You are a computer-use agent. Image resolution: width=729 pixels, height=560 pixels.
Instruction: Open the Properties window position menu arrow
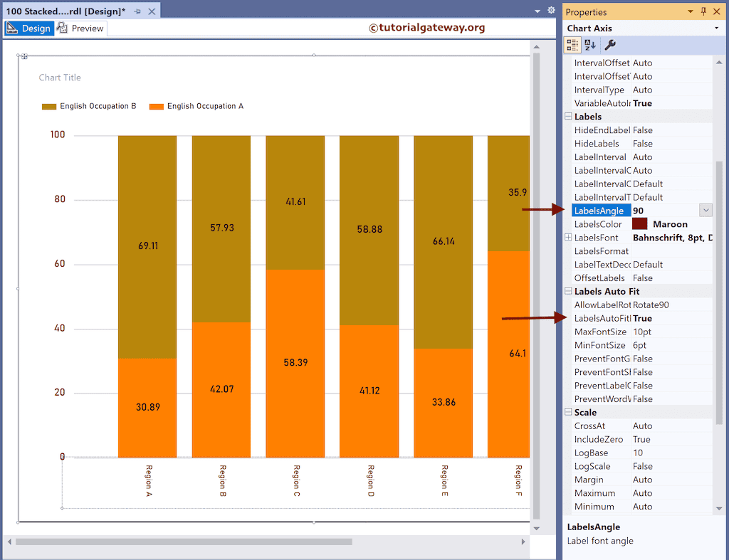coord(690,11)
